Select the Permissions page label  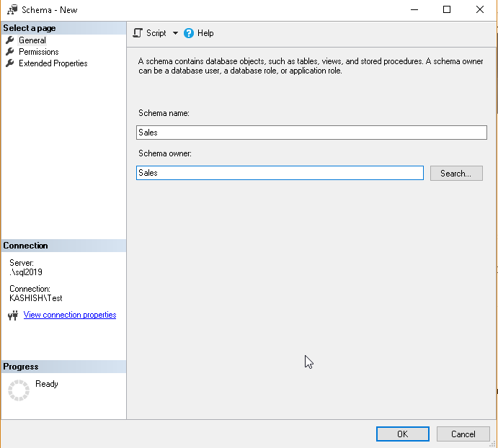pyautogui.click(x=39, y=52)
